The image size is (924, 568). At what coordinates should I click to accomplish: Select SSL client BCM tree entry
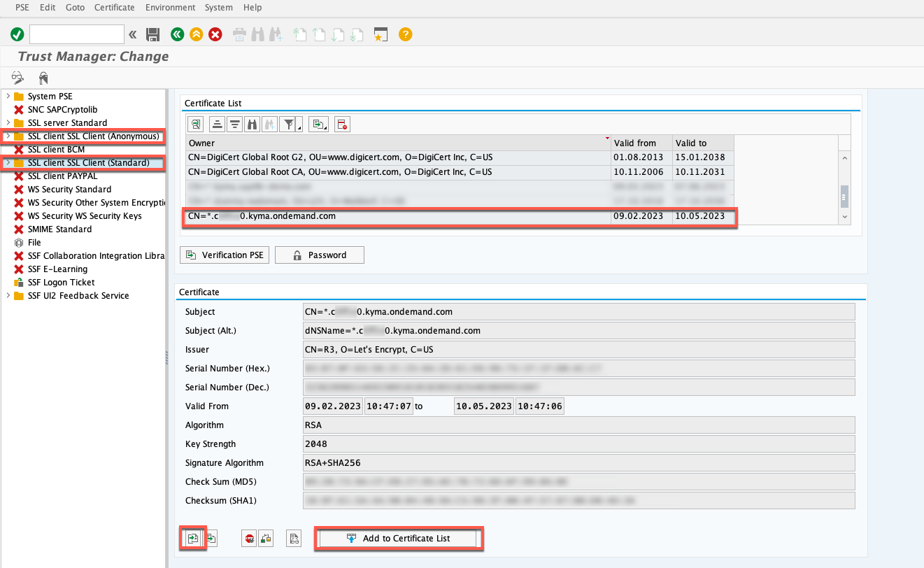(56, 149)
